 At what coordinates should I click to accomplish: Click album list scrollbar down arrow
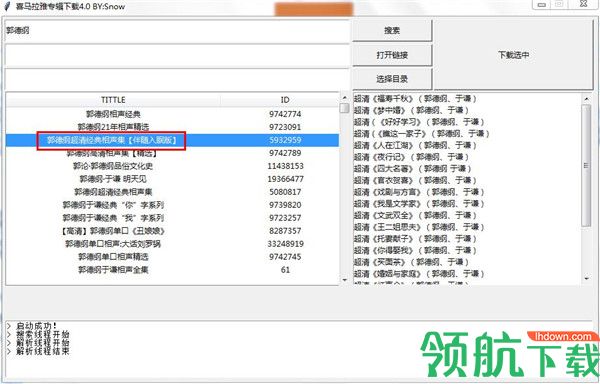[344, 280]
